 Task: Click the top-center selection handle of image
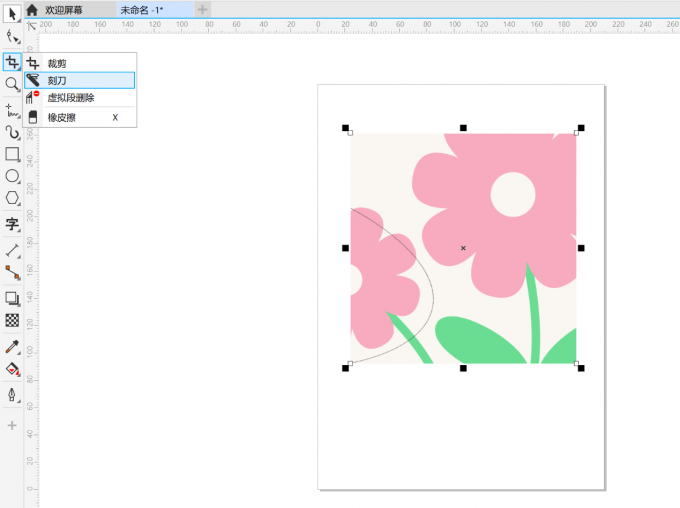tap(463, 128)
